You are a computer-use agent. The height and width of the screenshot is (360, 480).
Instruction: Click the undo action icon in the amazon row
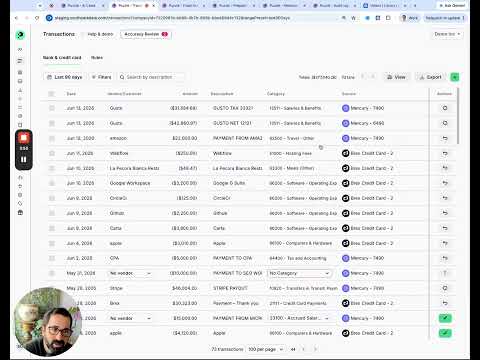[445, 138]
